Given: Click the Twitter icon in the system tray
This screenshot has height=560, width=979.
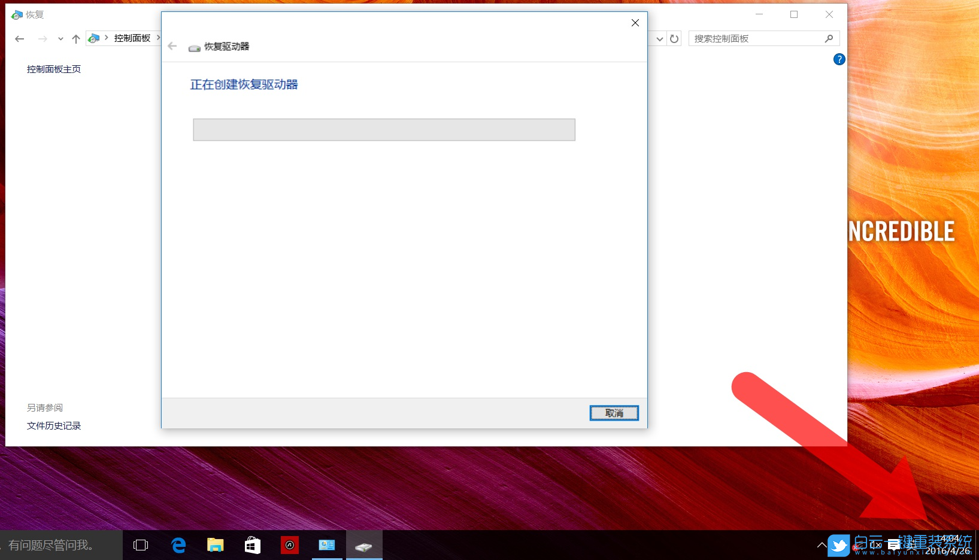Looking at the screenshot, I should [838, 545].
